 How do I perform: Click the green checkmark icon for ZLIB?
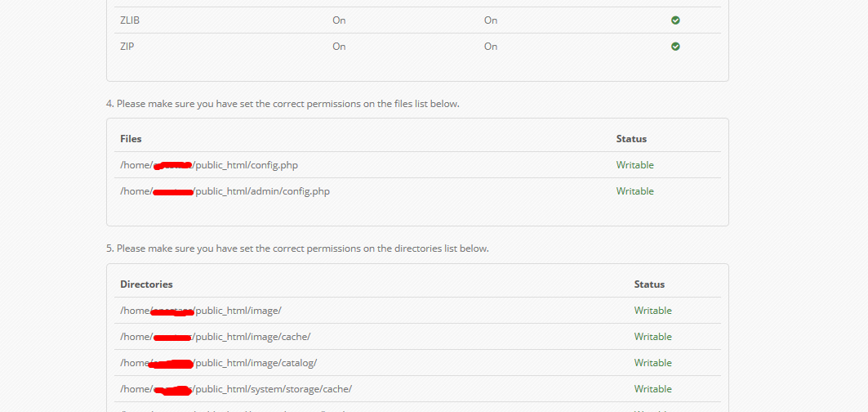[675, 20]
